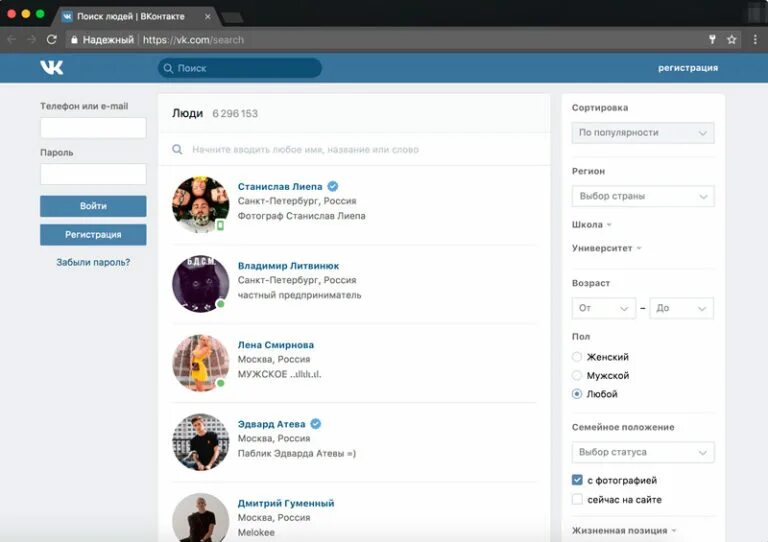Image resolution: width=768 pixels, height=542 pixels.
Task: Open Chrome three-dot menu
Action: 755,40
